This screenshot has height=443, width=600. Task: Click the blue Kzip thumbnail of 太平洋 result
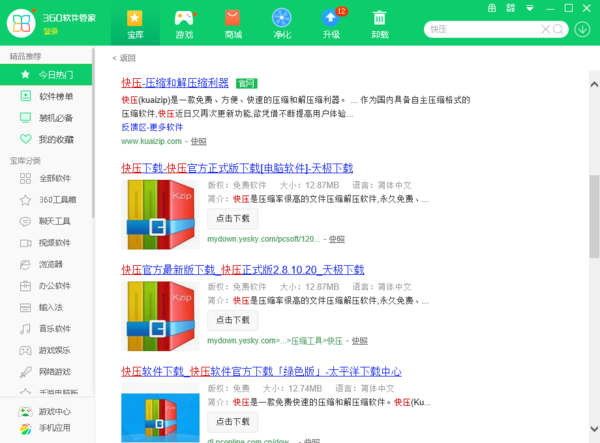click(x=160, y=417)
